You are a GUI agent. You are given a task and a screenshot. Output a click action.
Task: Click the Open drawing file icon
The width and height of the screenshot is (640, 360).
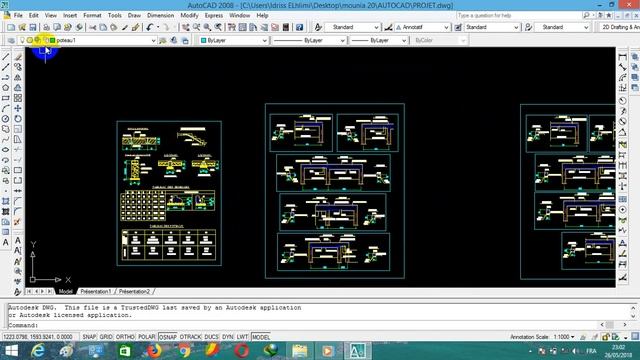pyautogui.click(x=22, y=27)
